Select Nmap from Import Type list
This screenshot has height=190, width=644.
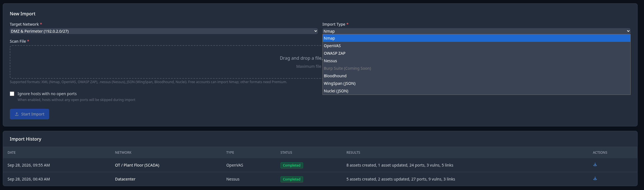[476, 38]
